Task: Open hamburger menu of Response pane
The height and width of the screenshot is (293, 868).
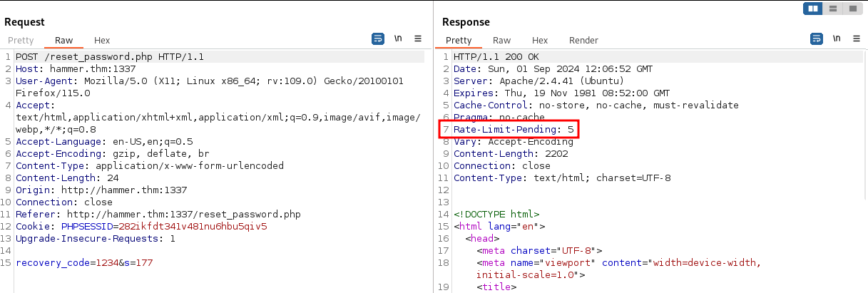Action: pos(856,38)
